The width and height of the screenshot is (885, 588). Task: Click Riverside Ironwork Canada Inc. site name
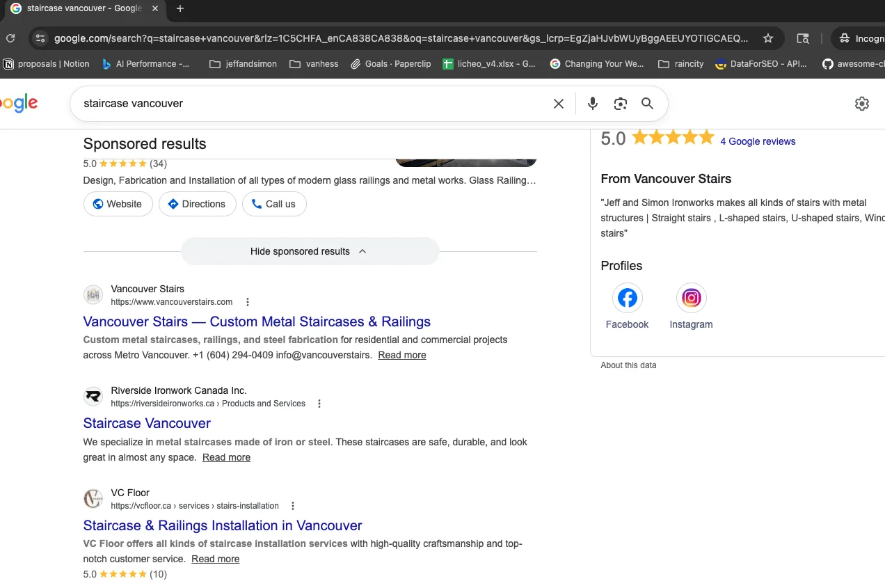coord(179,390)
